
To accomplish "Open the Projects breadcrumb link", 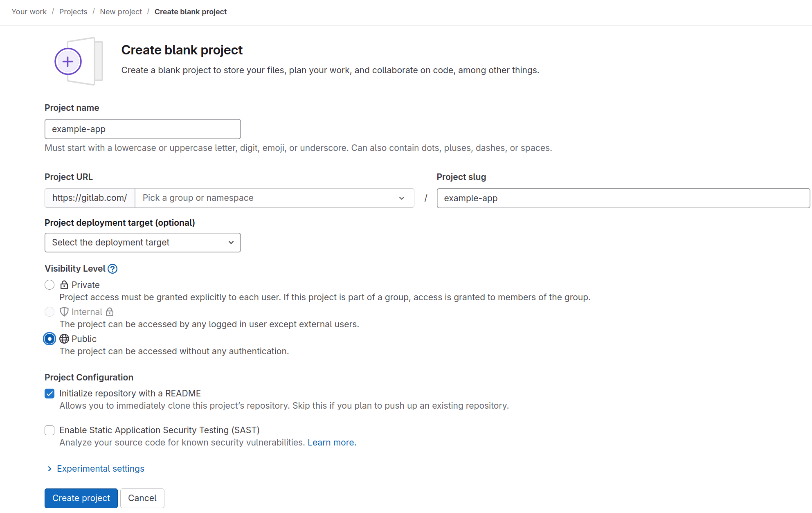I will 73,12.
